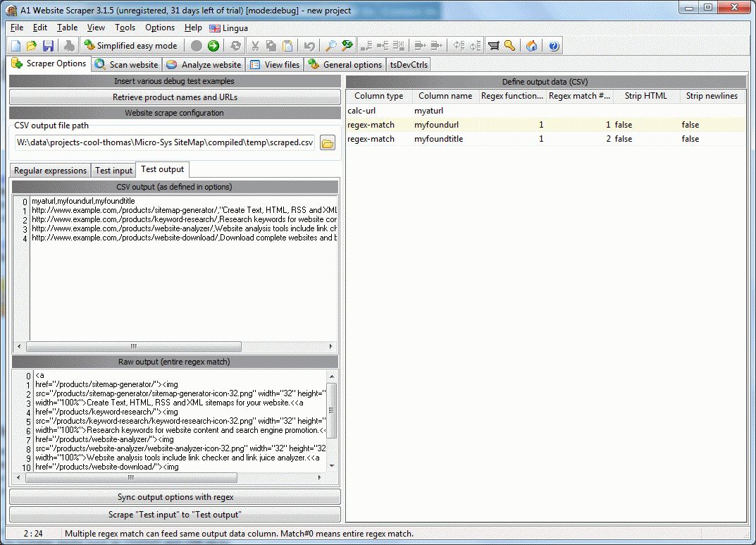The width and height of the screenshot is (756, 545).
Task: Click the Cut scissors icon
Action: (x=255, y=46)
